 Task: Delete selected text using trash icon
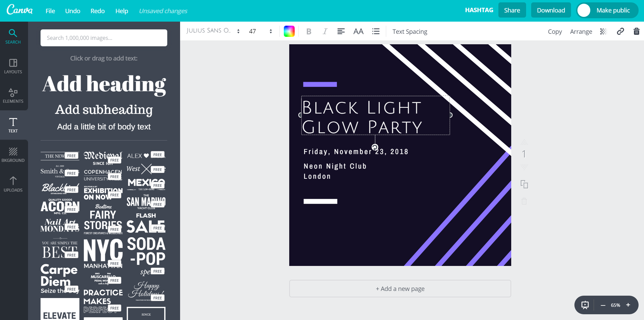click(x=637, y=31)
